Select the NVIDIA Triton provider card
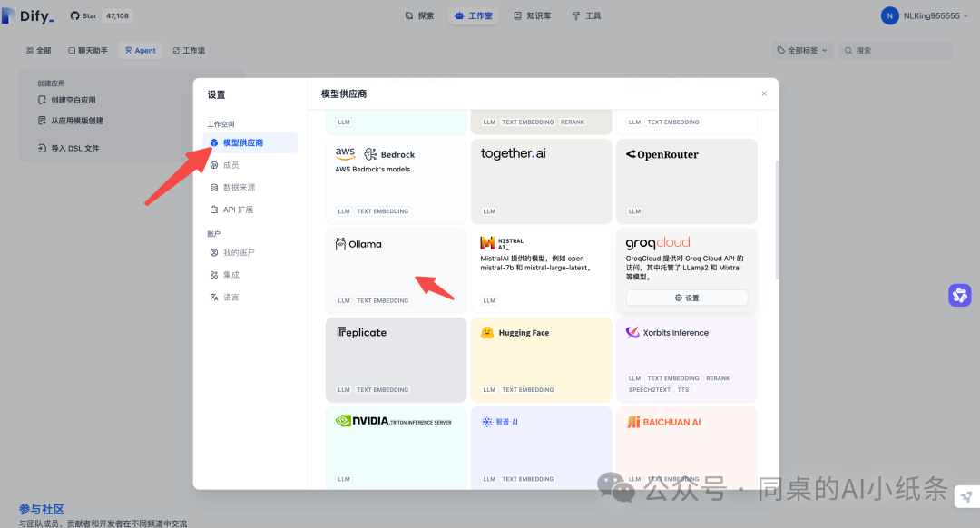Image resolution: width=980 pixels, height=528 pixels. (396, 448)
